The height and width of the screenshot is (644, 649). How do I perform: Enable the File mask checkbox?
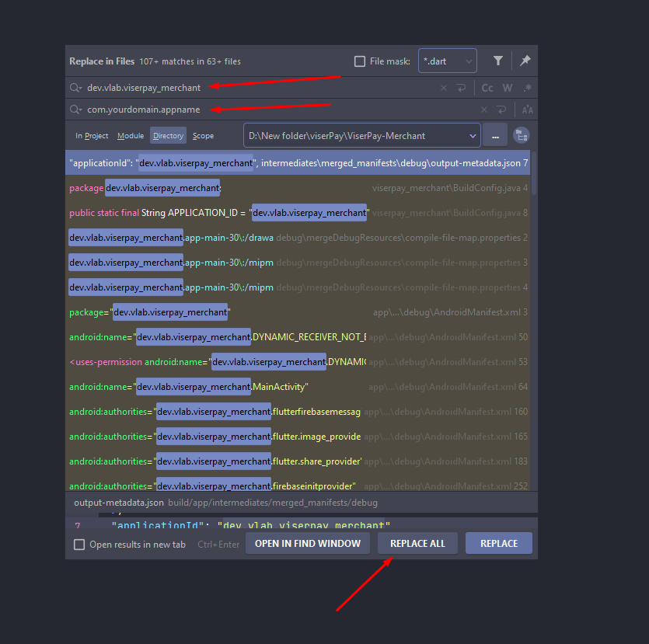click(x=360, y=61)
